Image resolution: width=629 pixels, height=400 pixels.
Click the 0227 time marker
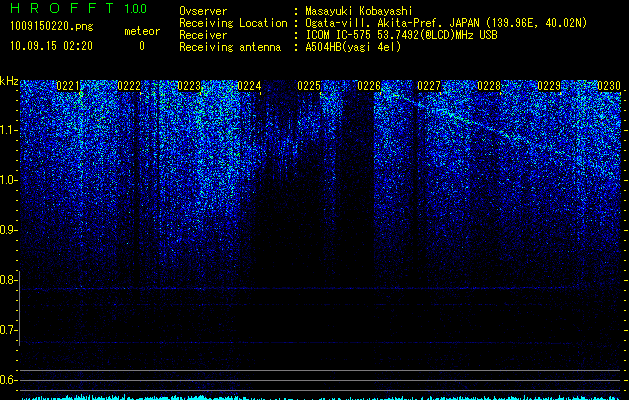[x=429, y=86]
